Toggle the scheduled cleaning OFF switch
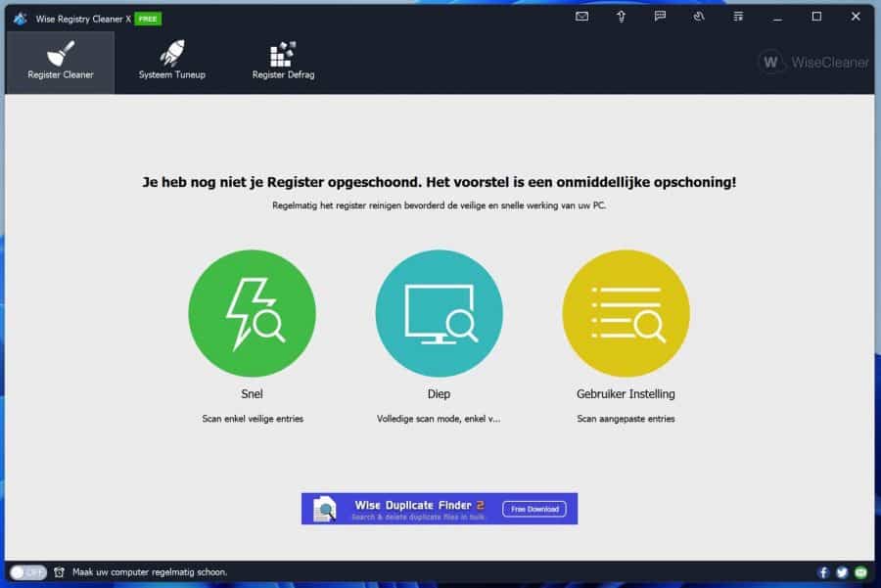 [x=27, y=572]
